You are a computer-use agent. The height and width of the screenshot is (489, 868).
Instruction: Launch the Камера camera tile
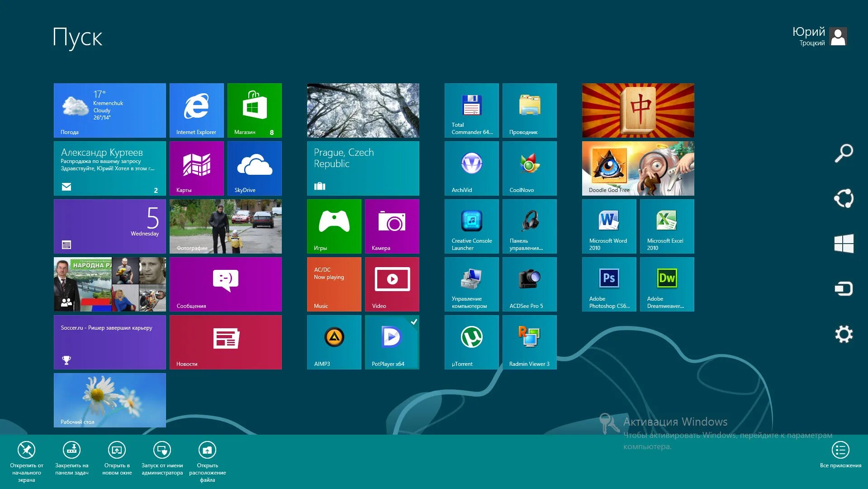[x=392, y=226]
